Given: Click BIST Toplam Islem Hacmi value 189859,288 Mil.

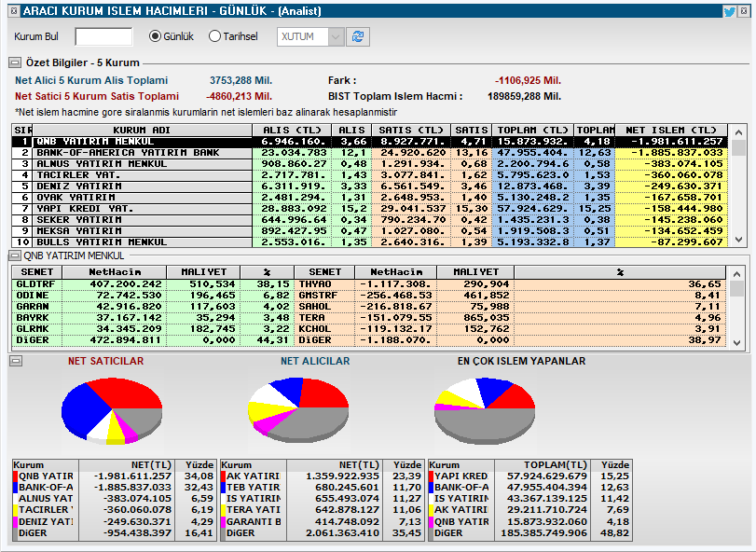Looking at the screenshot, I should click(x=524, y=96).
